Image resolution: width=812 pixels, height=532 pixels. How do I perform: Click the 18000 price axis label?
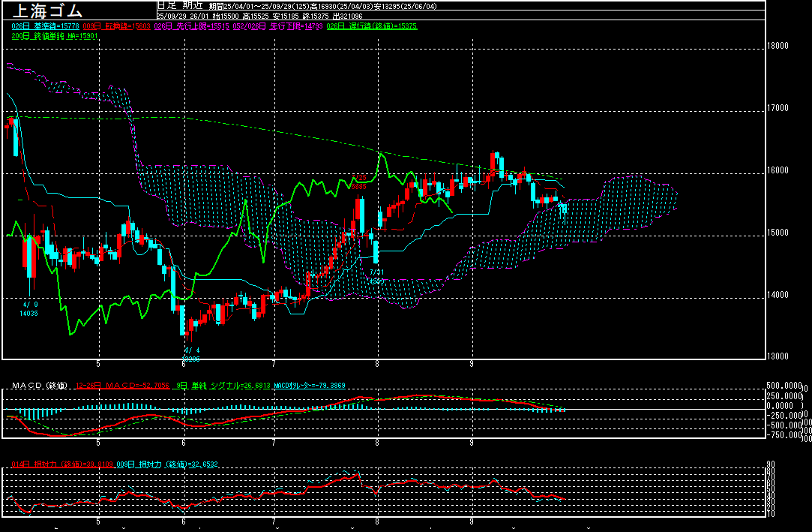(x=778, y=46)
